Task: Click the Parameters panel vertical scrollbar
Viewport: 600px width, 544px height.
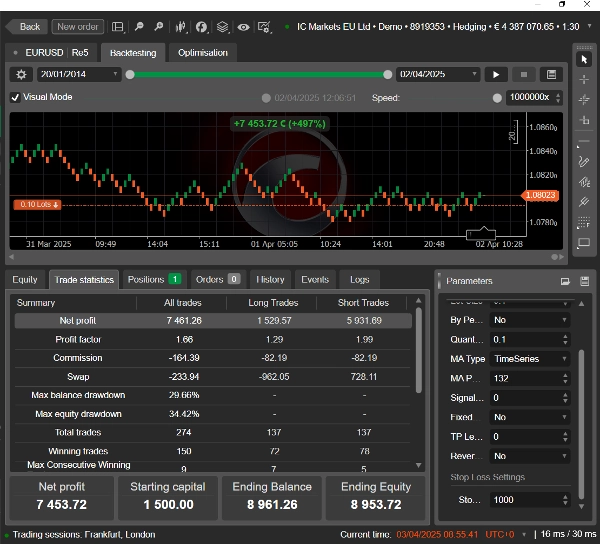Action: tap(582, 424)
